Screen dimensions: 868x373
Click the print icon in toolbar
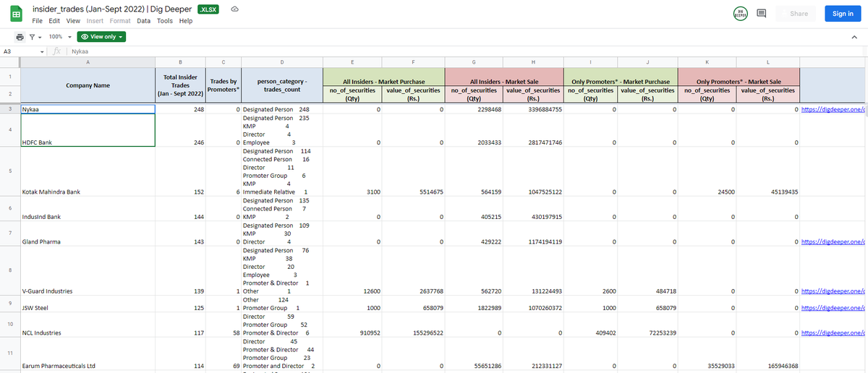[x=20, y=37]
